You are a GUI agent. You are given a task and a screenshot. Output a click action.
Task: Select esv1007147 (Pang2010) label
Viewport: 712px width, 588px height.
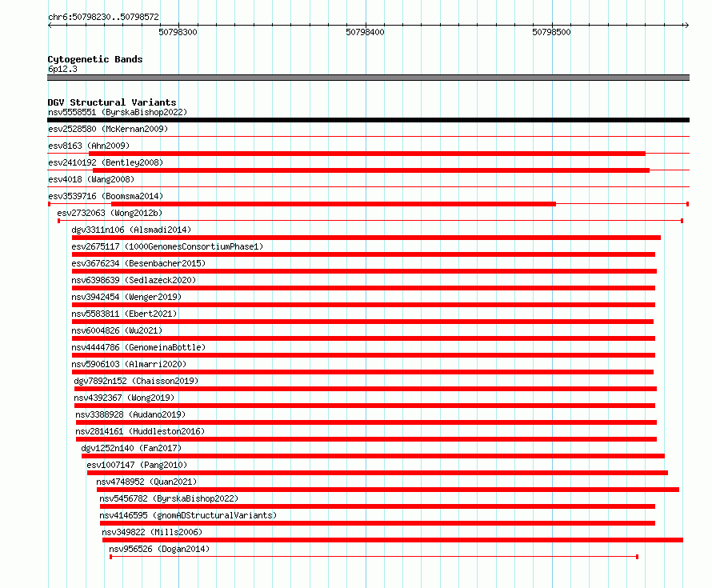coord(137,465)
